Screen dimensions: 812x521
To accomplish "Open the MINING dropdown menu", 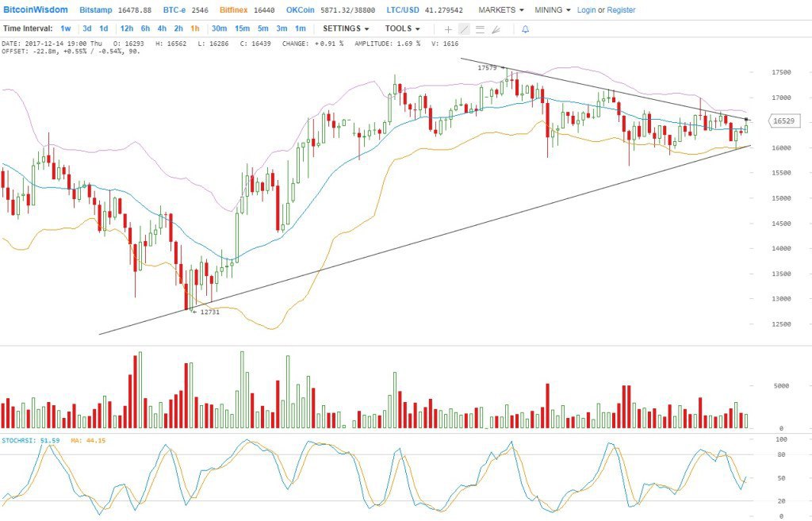I will [x=553, y=10].
